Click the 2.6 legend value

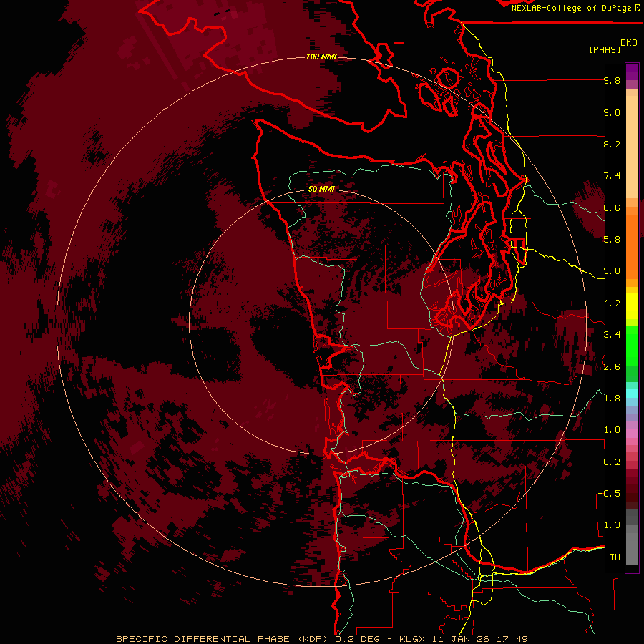pos(612,367)
